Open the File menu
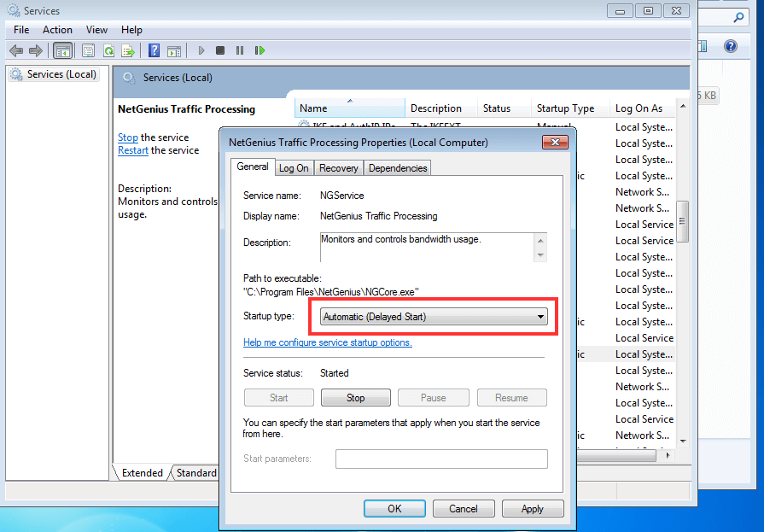The width and height of the screenshot is (764, 532). tap(21, 30)
